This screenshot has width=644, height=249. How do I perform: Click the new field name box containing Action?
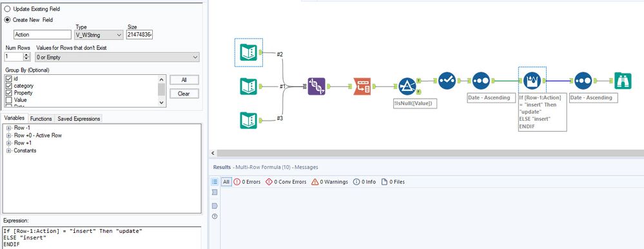coord(43,35)
